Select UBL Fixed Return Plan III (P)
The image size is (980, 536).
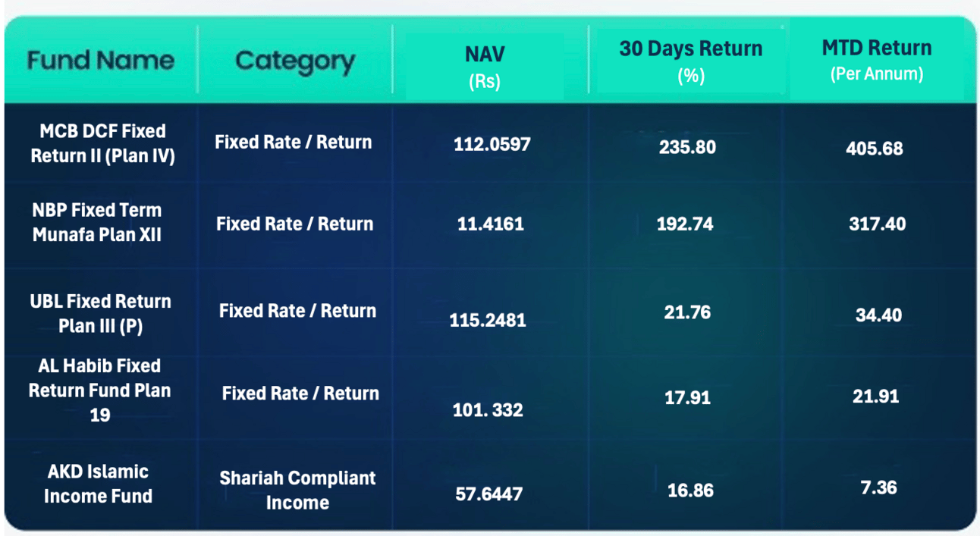point(100,313)
